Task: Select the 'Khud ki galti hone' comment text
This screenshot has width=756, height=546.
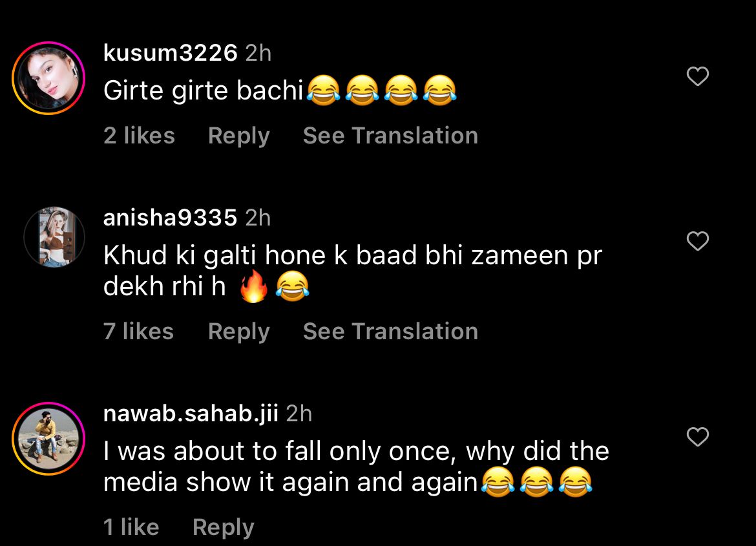Action: click(x=353, y=271)
